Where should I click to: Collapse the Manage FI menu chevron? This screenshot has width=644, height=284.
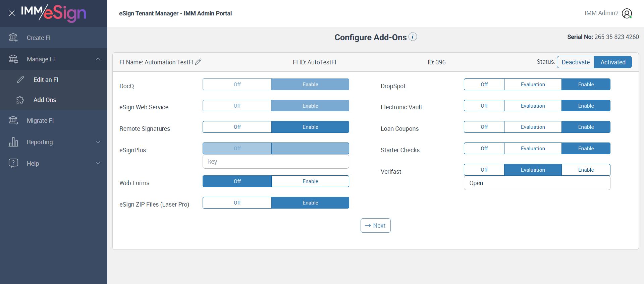pos(98,59)
